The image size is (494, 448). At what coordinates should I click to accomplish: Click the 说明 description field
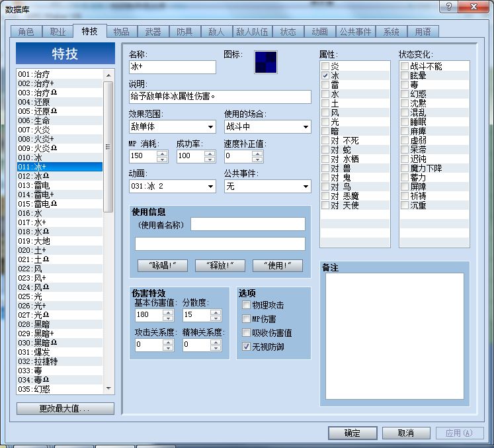tap(220, 97)
